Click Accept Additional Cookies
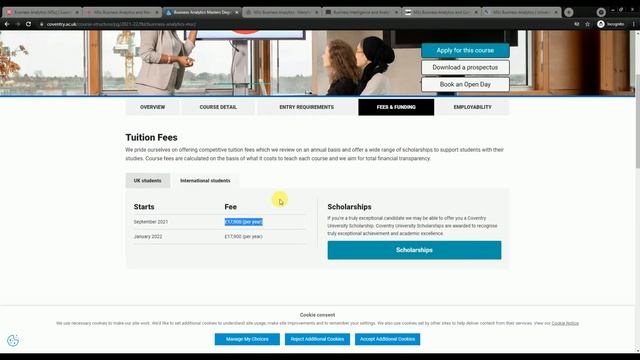Screen dimensions: 640x360 (387, 339)
